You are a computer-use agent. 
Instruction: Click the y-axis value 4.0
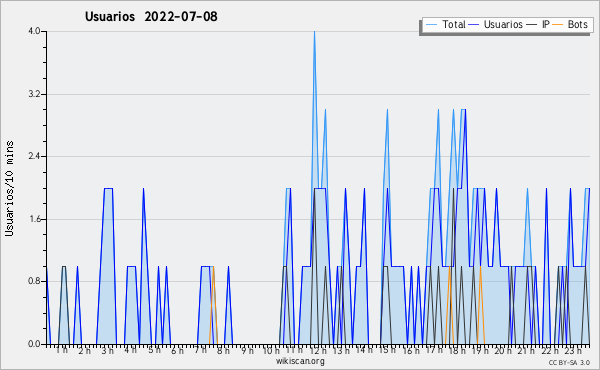coord(34,31)
